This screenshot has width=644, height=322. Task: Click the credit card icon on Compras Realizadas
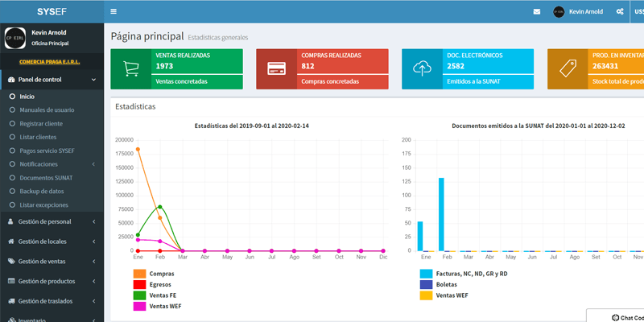(276, 69)
